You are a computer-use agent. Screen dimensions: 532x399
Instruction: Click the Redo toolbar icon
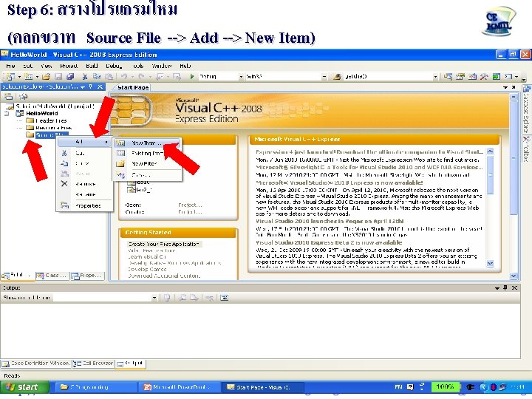[141, 77]
